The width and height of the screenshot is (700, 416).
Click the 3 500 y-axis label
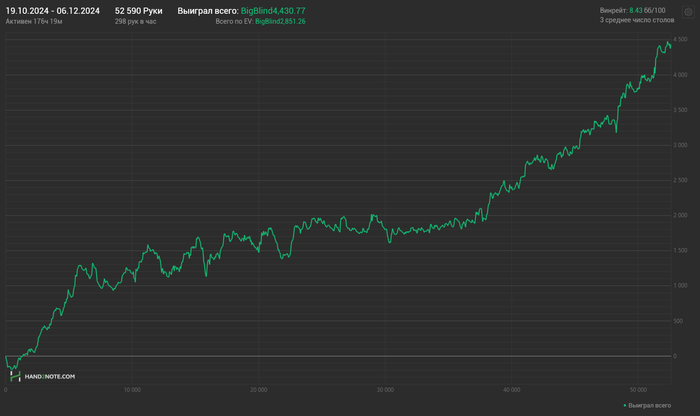click(x=680, y=110)
